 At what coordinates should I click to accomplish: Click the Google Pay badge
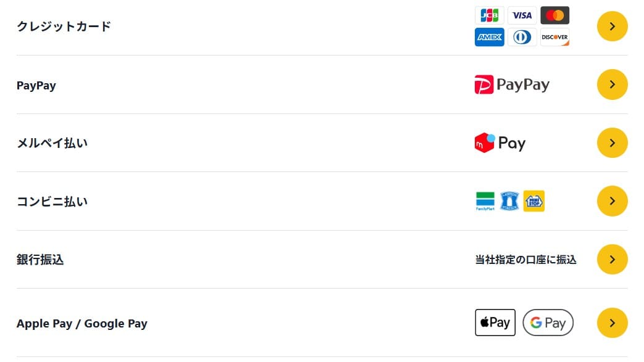pos(548,323)
